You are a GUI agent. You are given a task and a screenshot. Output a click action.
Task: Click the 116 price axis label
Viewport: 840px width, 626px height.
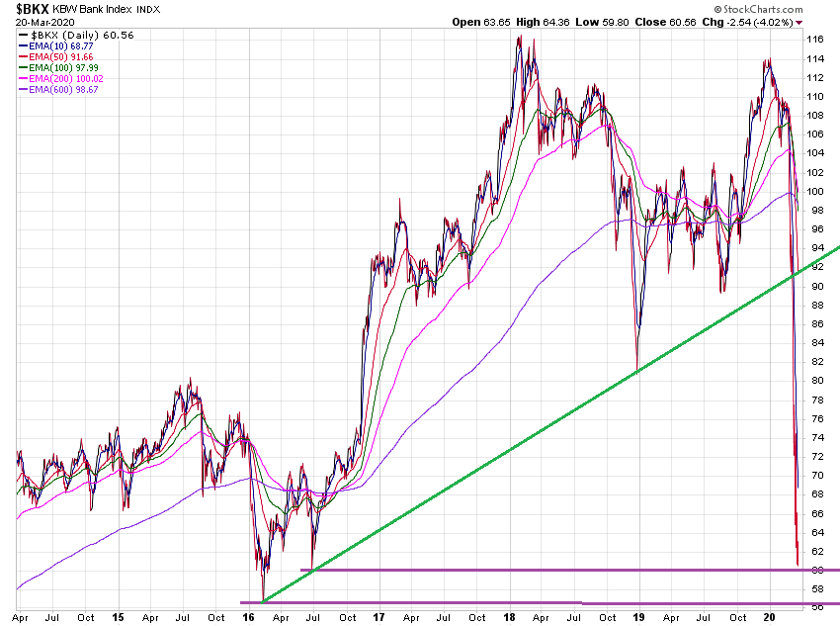click(x=815, y=40)
